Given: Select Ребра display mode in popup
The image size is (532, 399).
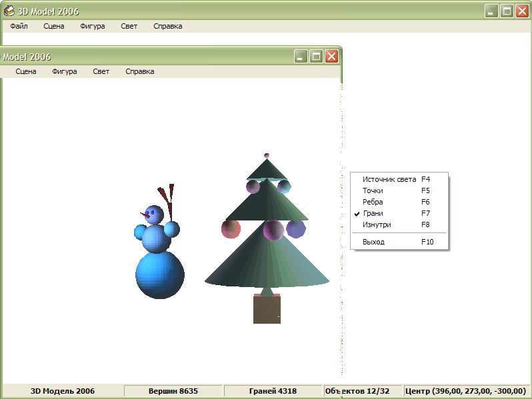Looking at the screenshot, I should (399, 202).
